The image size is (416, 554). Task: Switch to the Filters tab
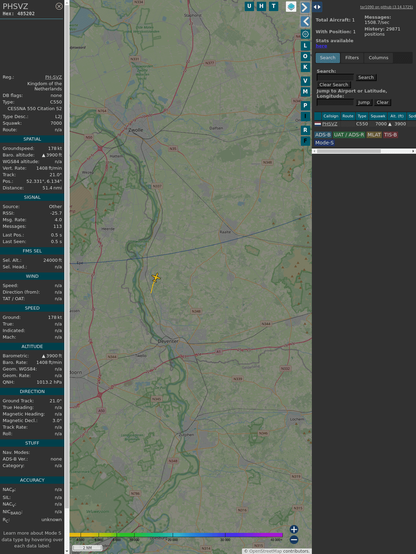tap(352, 58)
